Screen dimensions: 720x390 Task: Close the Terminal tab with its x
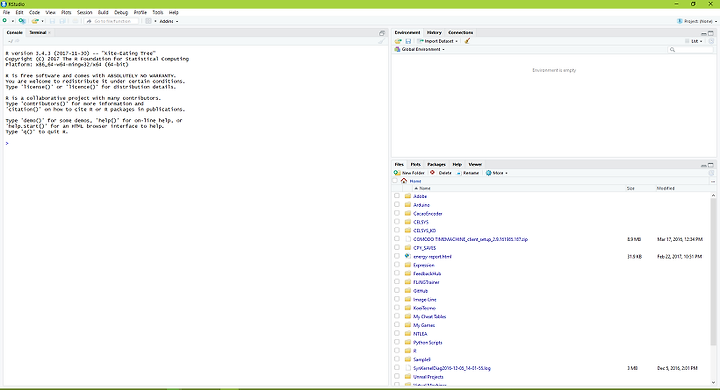[x=49, y=33]
